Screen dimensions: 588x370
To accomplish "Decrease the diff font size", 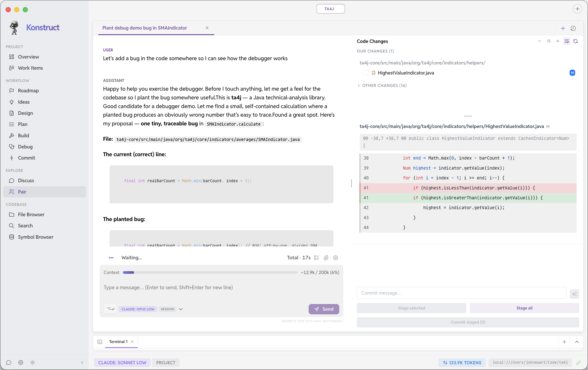I will tap(540, 41).
